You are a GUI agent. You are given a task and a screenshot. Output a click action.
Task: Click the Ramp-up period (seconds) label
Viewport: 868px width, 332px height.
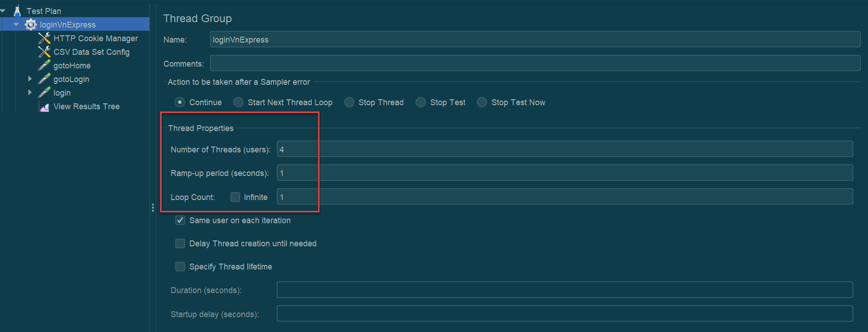(x=219, y=173)
